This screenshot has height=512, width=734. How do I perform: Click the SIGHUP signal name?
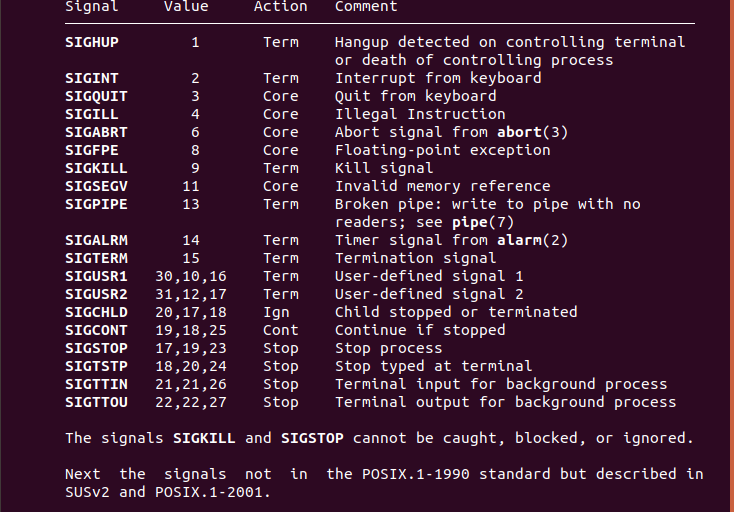[x=92, y=42]
